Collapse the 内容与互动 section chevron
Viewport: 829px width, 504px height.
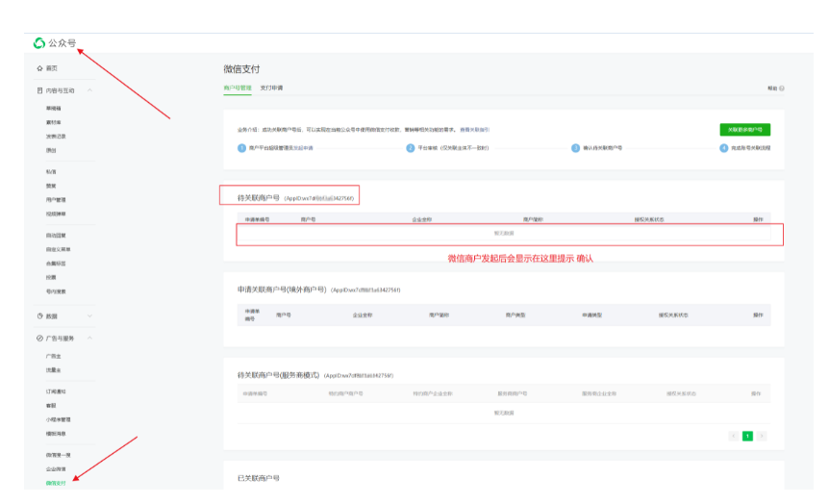pos(89,90)
